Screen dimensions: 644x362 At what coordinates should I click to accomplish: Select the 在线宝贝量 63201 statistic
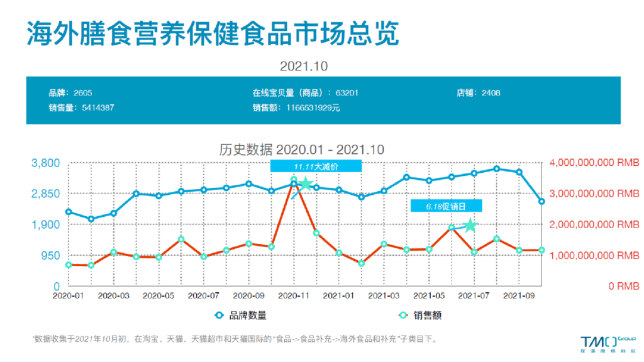tap(306, 93)
